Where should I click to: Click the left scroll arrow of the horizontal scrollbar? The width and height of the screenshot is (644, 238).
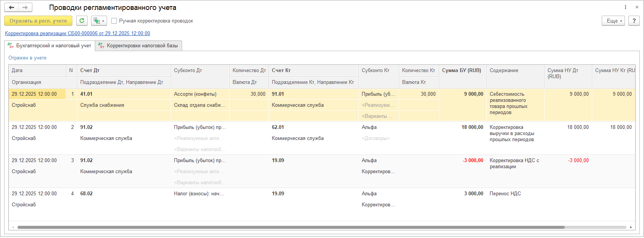pos(13,227)
